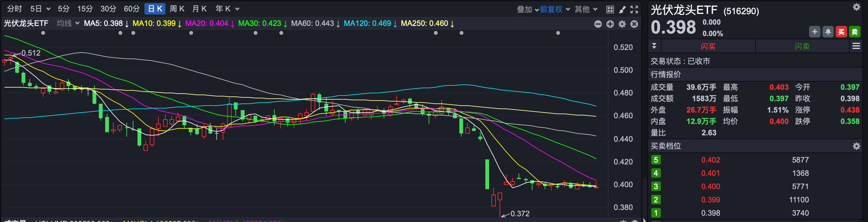Click the plus icon on the indicator bar
Screen dimensions: 868x222
(x=610, y=24)
